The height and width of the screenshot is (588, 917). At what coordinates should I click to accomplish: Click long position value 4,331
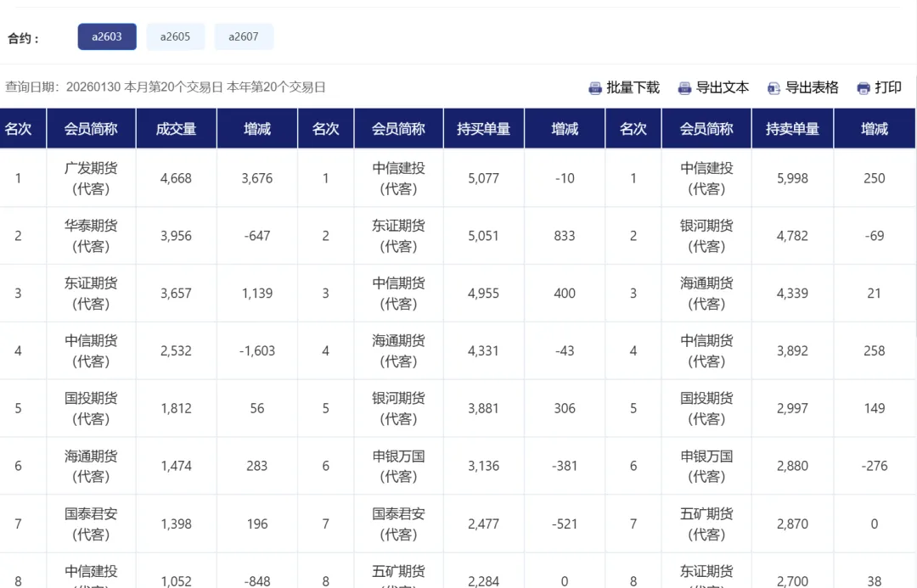[484, 350]
